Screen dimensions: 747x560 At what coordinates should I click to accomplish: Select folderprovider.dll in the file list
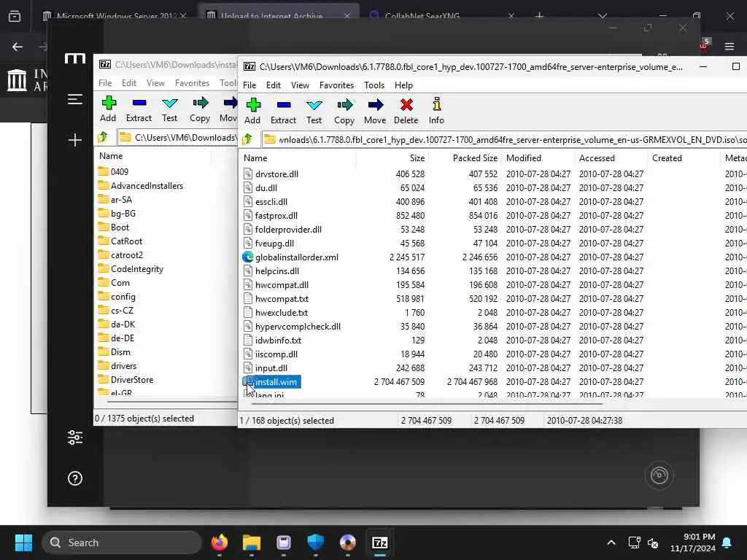click(x=287, y=229)
